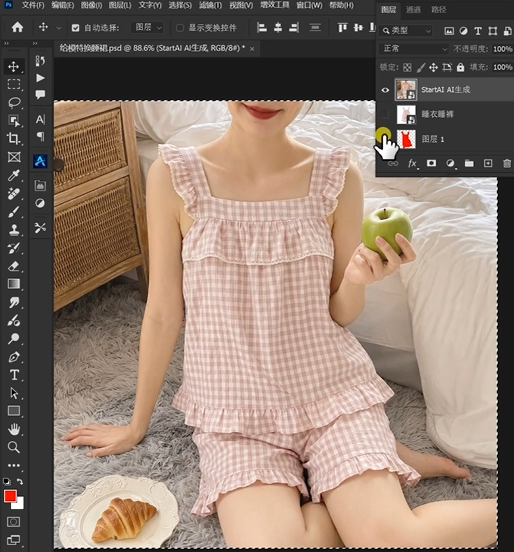Select the Crop tool
The width and height of the screenshot is (514, 552).
pos(14,138)
